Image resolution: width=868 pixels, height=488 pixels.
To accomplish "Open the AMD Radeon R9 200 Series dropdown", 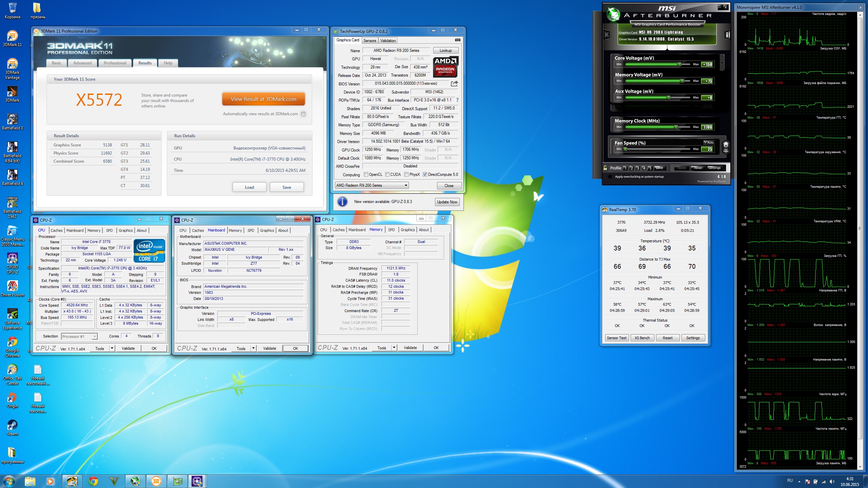I will point(406,185).
